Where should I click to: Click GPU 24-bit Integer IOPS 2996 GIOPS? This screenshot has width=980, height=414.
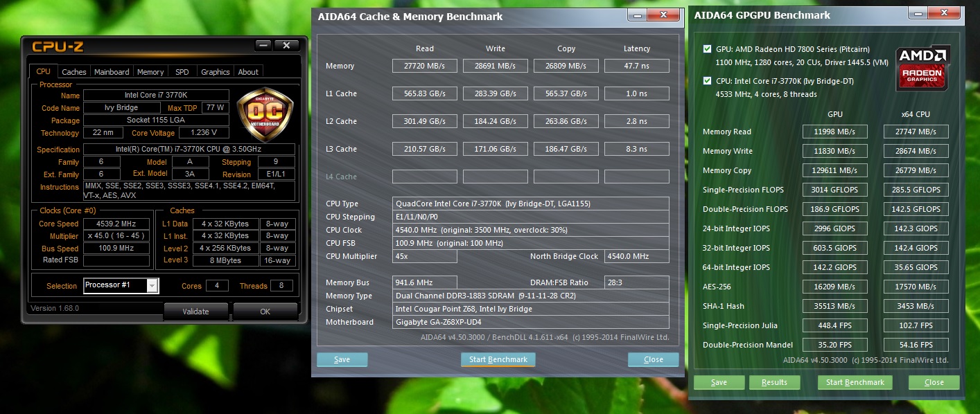point(835,228)
